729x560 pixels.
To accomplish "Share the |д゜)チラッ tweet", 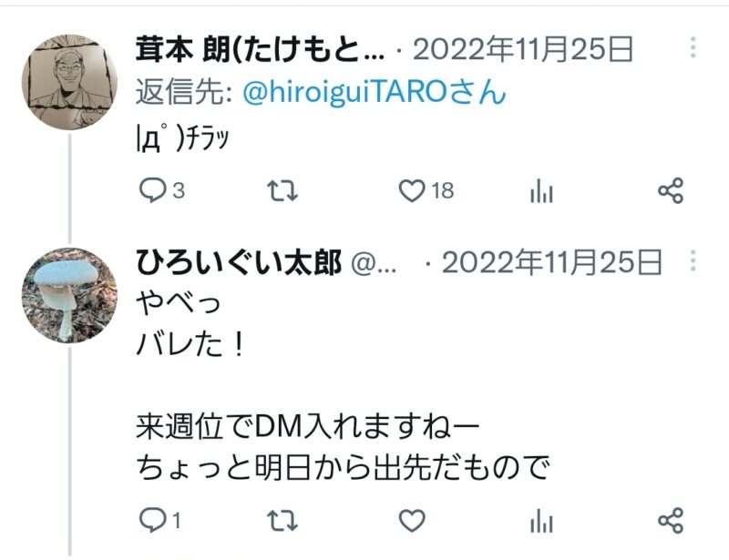I will [x=671, y=190].
